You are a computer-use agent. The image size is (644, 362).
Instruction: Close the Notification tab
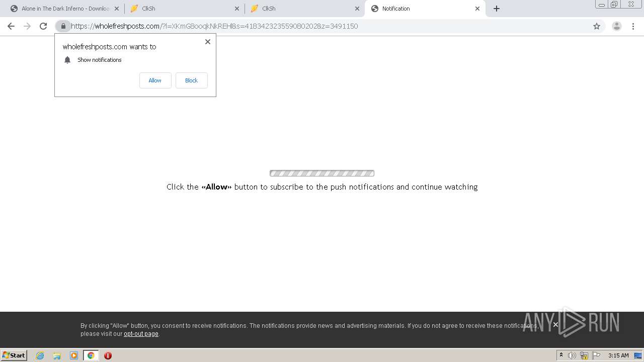477,9
